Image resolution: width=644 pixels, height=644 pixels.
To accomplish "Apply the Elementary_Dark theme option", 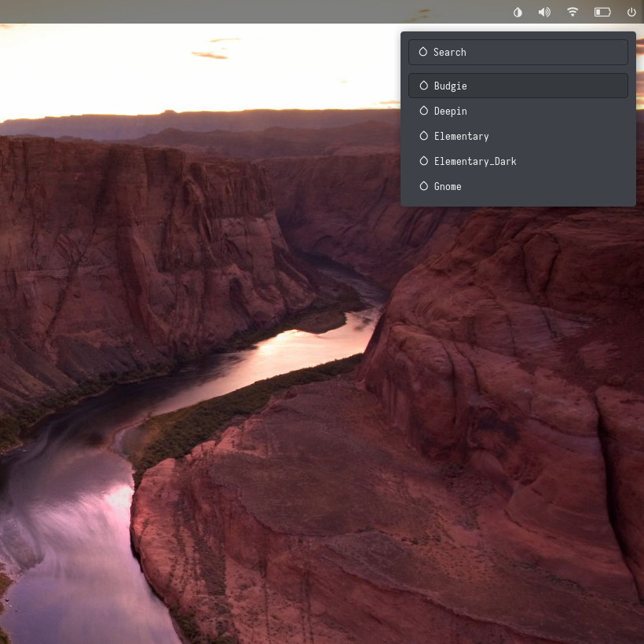I will 518,161.
